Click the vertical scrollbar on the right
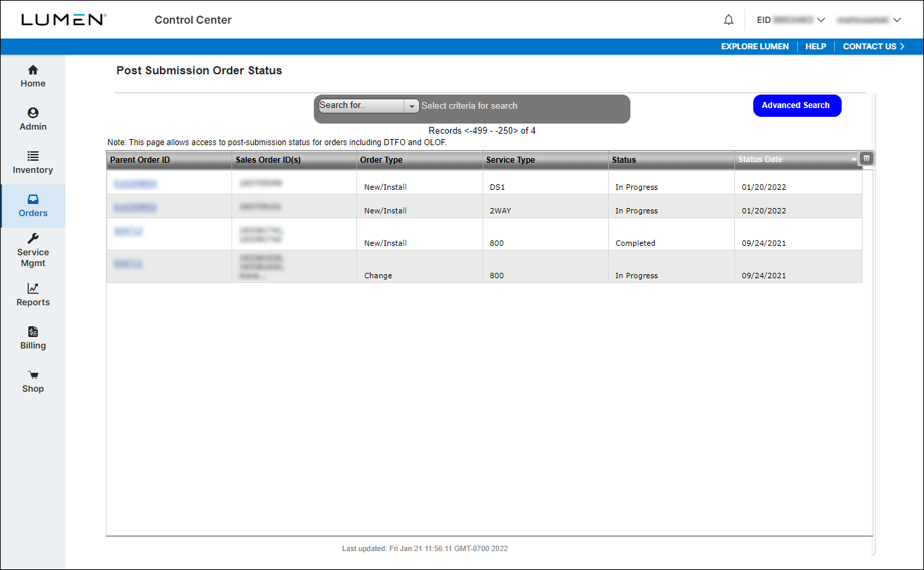924x570 pixels. coord(873,324)
